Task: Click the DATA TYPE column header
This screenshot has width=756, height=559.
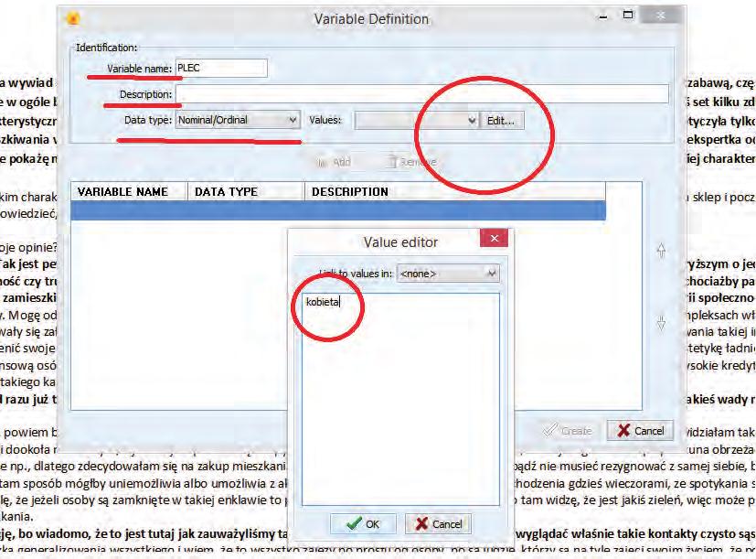Action: tap(246, 191)
